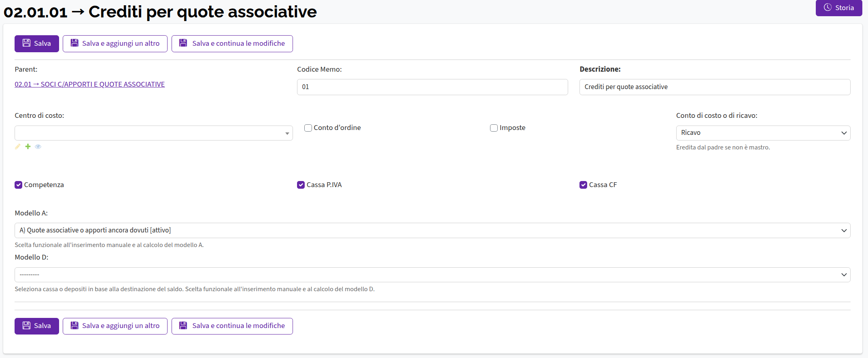Image resolution: width=868 pixels, height=358 pixels.
Task: Open the Centro di costo dropdown
Action: (x=153, y=133)
